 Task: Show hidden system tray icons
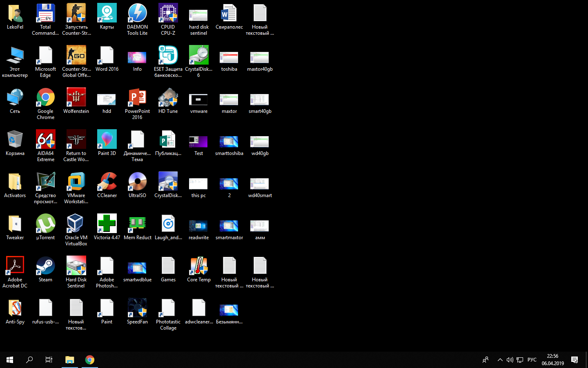[500, 360]
